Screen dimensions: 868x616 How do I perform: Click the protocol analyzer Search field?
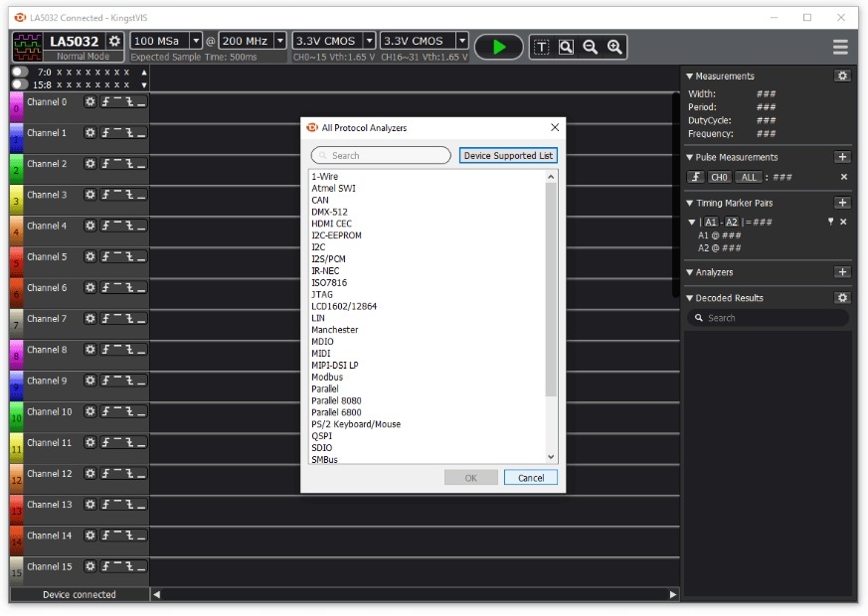[x=381, y=155]
